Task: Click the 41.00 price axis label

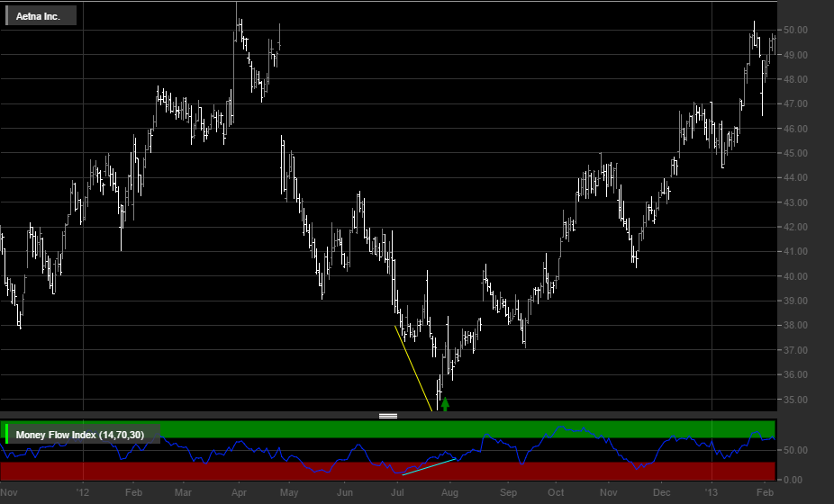Action: click(x=795, y=251)
